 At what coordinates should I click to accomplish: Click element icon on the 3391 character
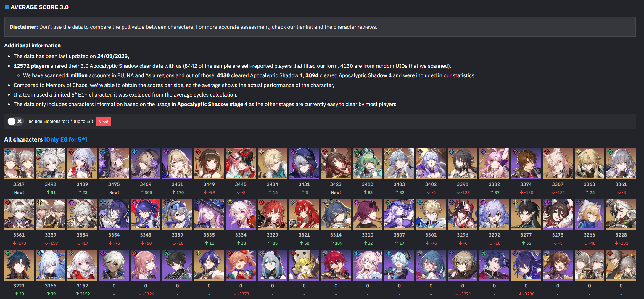point(451,152)
